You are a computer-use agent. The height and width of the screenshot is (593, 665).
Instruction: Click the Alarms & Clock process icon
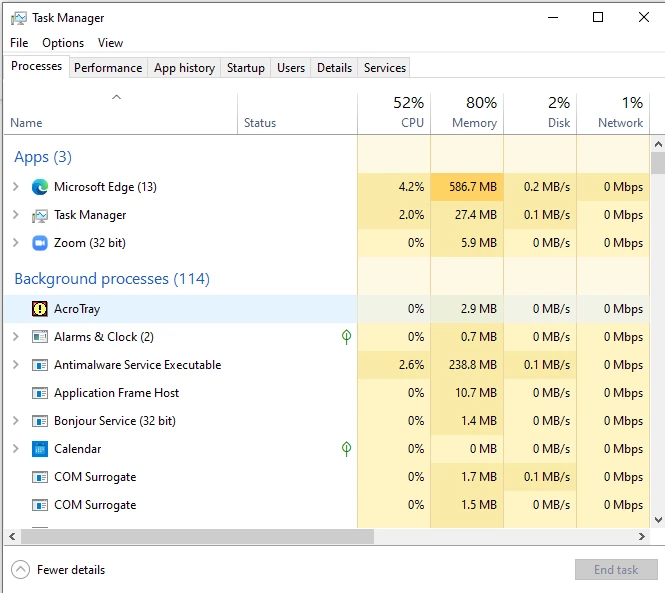click(x=40, y=337)
